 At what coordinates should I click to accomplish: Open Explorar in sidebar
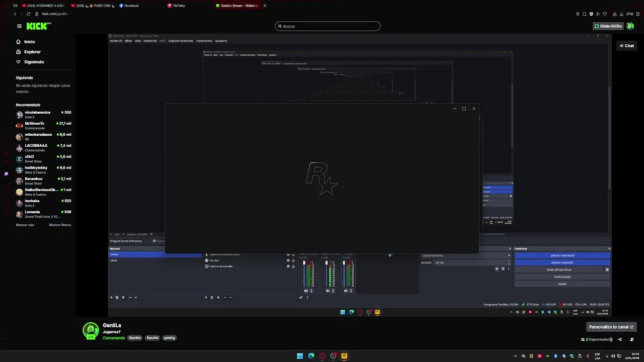tap(28, 52)
